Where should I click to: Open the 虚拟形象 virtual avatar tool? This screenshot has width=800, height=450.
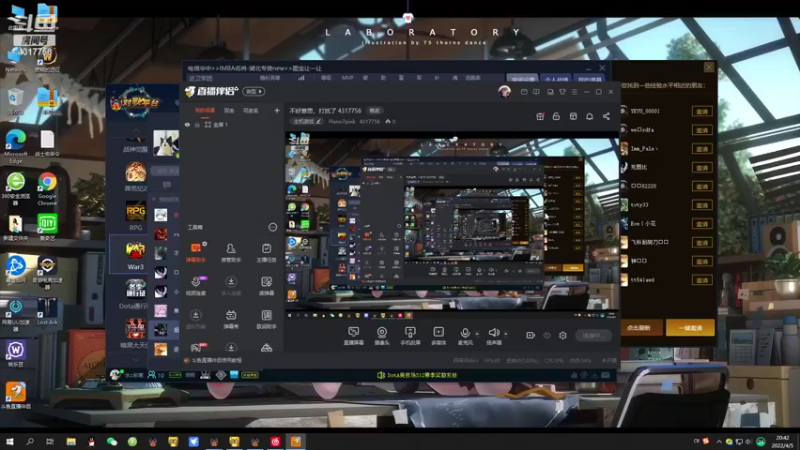click(196, 319)
